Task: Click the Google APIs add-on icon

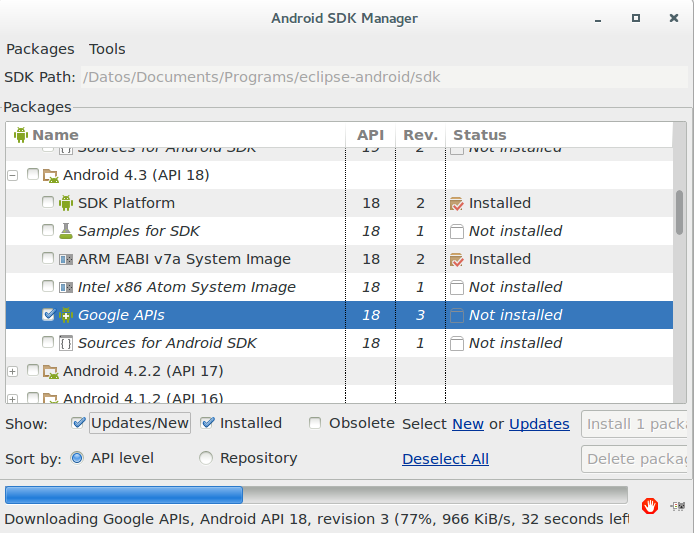Action: point(67,315)
